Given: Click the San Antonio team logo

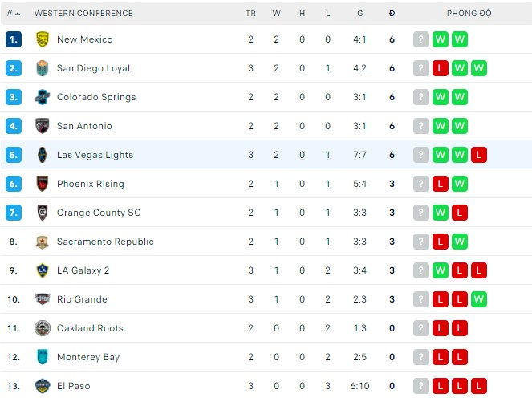Looking at the screenshot, I should click(x=43, y=126).
